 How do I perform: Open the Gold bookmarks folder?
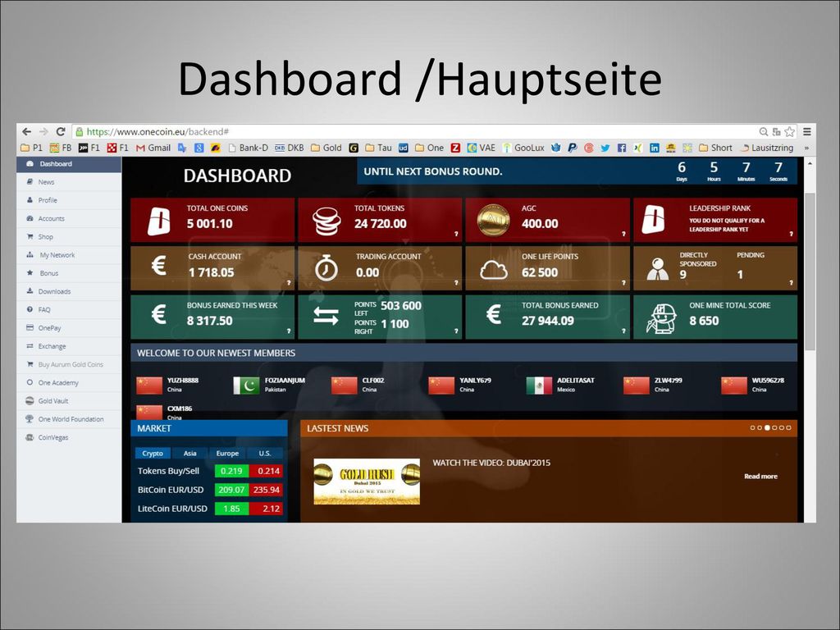tap(326, 148)
